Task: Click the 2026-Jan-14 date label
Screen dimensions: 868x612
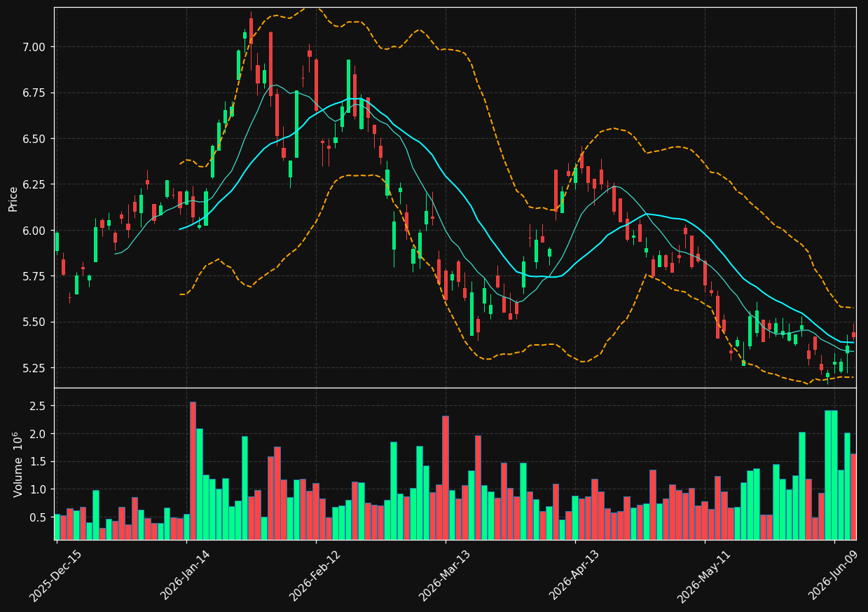Action: pyautogui.click(x=185, y=576)
